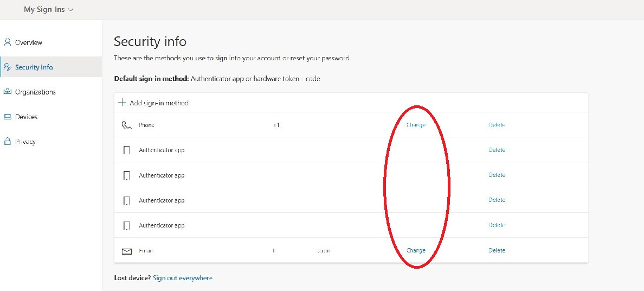Image resolution: width=644 pixels, height=291 pixels.
Task: Open Overview in the sidebar
Action: click(x=28, y=42)
